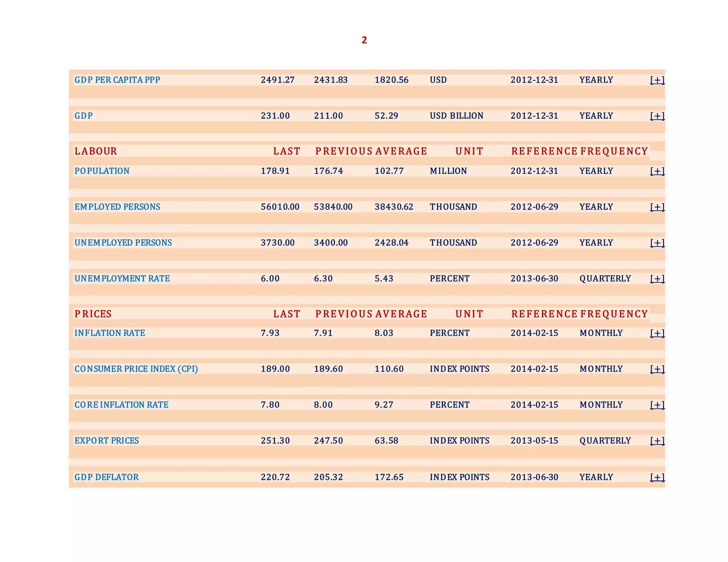Open the UNEMPLOYMENT RATE indicator link
The height and width of the screenshot is (562, 728).
[122, 279]
